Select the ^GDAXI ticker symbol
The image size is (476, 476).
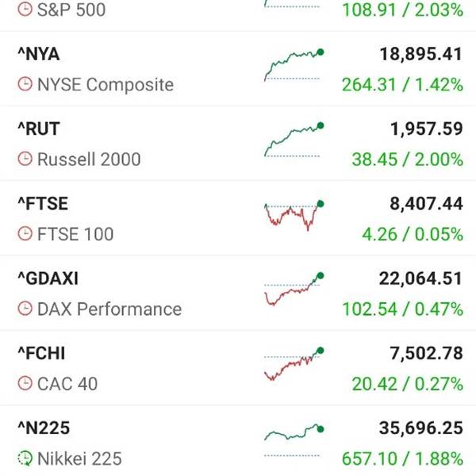48,278
